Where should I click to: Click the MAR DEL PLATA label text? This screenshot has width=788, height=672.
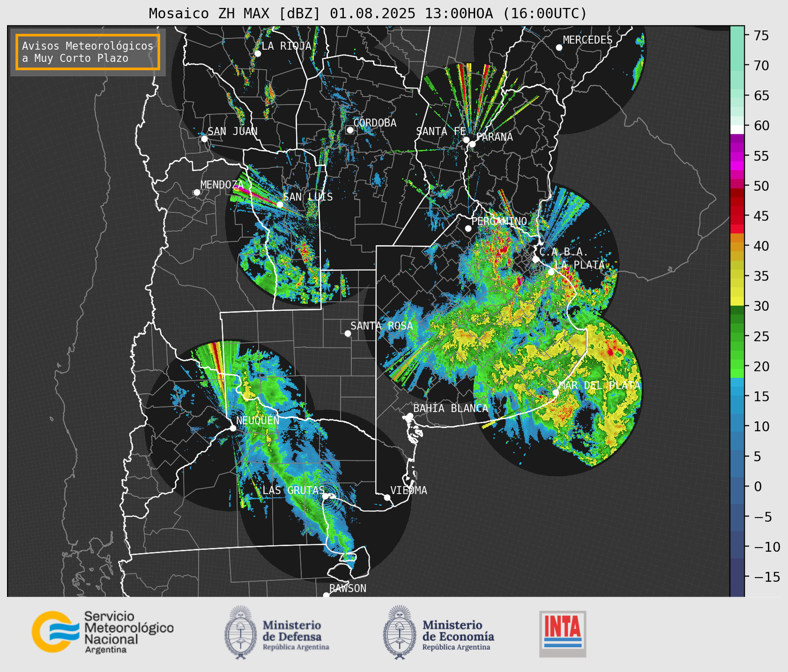coord(599,386)
